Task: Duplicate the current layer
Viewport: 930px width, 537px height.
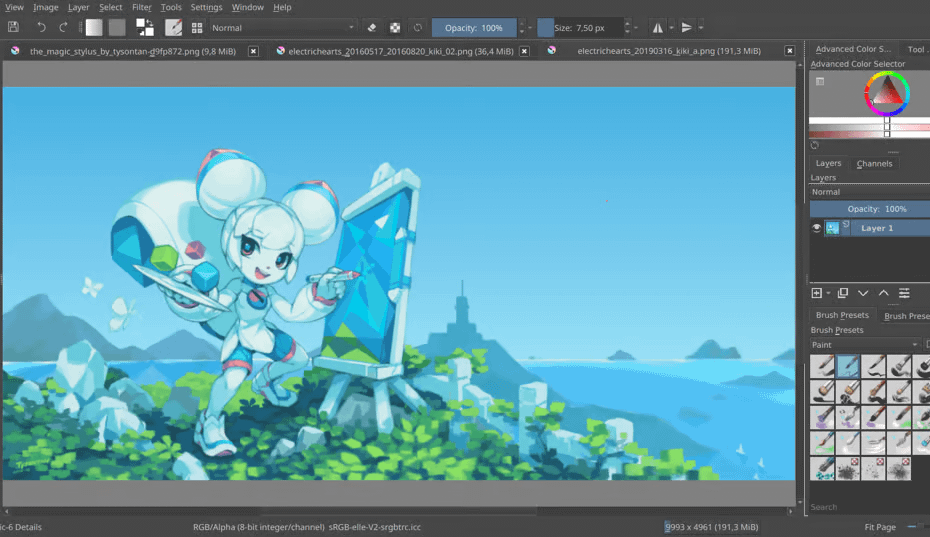Action: pyautogui.click(x=842, y=293)
